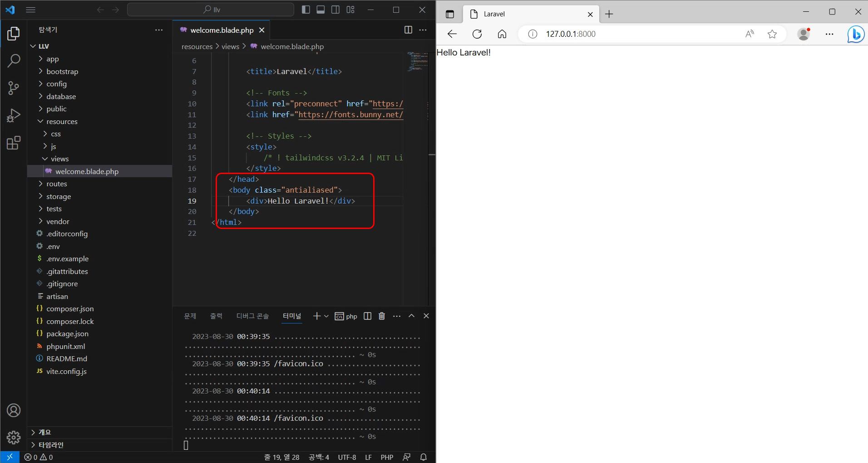Viewport: 868px width, 463px height.
Task: Open the Customize Layout icon
Action: tap(350, 10)
